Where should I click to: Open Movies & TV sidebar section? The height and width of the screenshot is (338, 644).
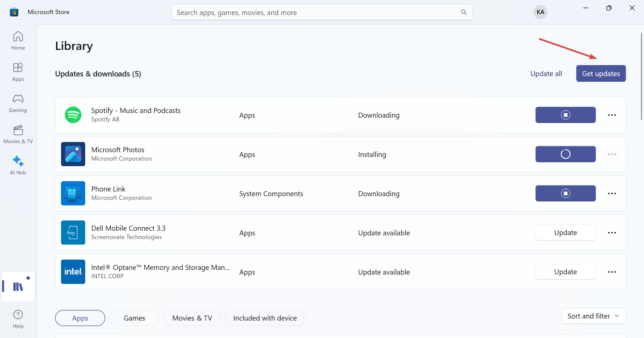click(x=18, y=134)
